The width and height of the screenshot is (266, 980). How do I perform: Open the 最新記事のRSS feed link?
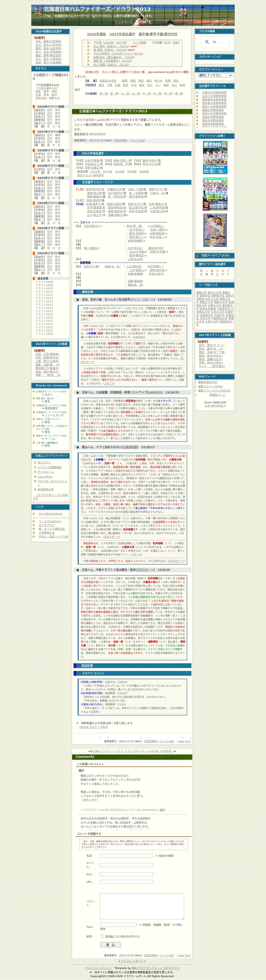208,382
